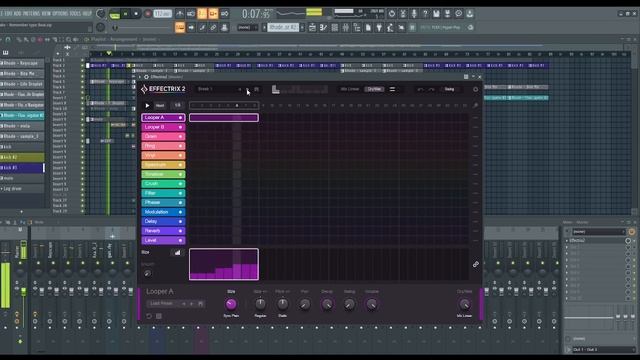Click the Smooth knob under Size
640x360 pixels.
click(x=147, y=273)
